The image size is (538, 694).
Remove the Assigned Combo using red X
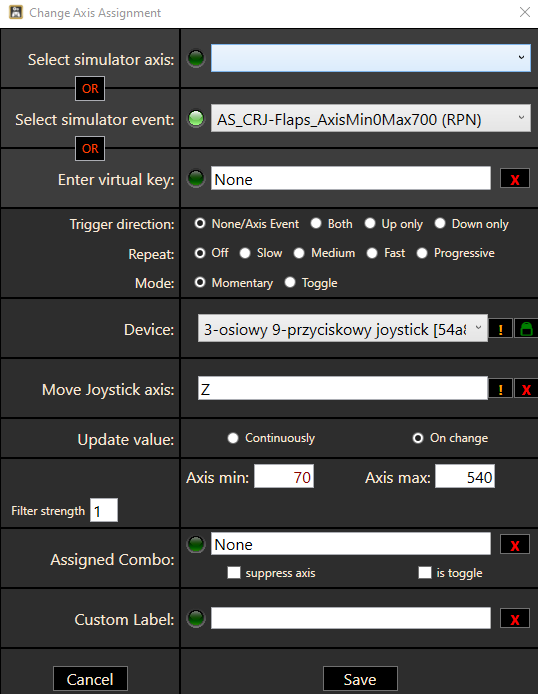[x=515, y=544]
